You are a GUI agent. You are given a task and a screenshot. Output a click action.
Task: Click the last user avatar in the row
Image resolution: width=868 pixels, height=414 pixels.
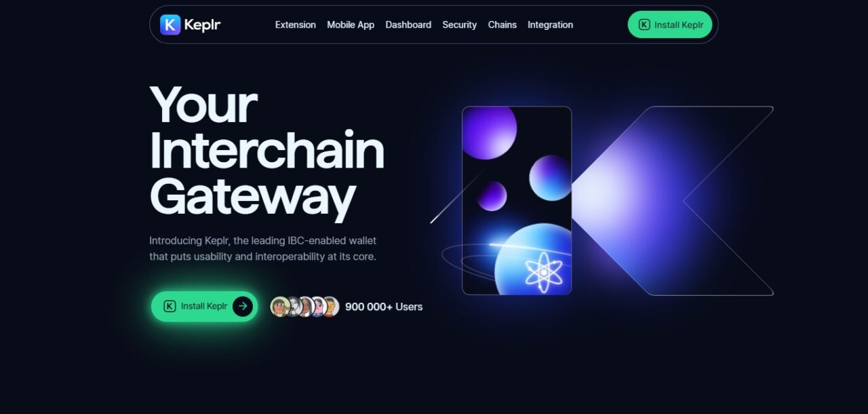(330, 307)
